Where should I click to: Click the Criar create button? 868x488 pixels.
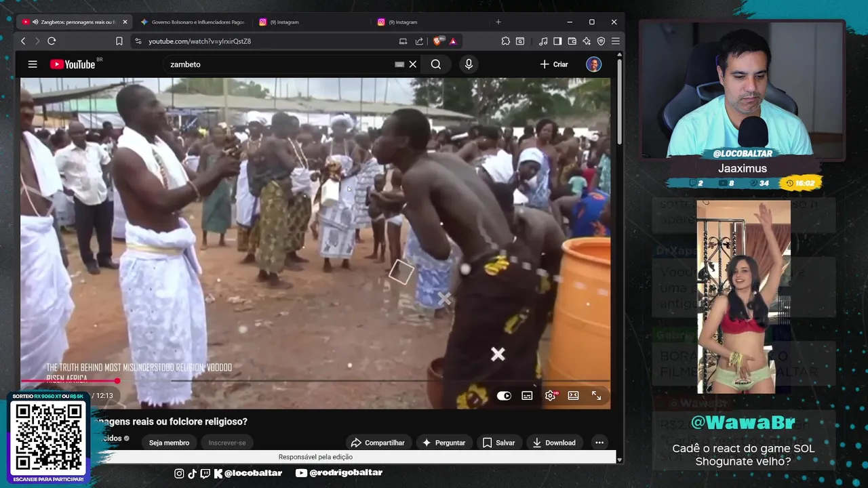[x=554, y=64]
